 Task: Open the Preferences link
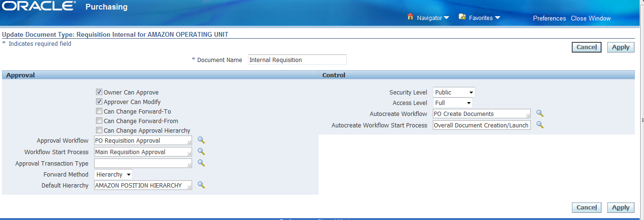click(549, 18)
